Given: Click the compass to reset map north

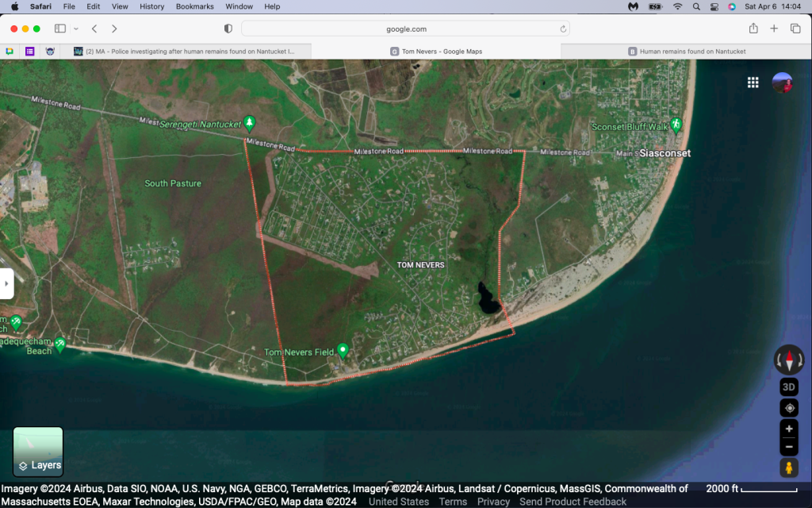Looking at the screenshot, I should coord(789,360).
